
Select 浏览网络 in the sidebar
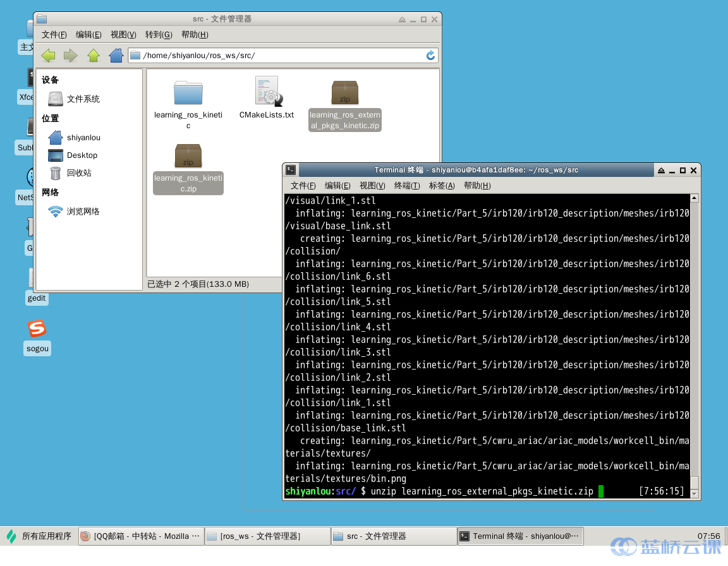click(83, 212)
